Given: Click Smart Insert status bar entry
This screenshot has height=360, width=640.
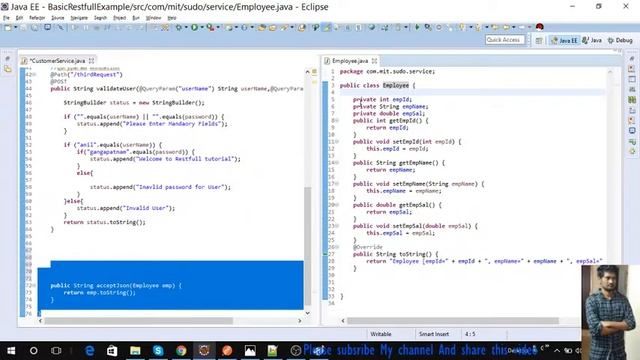Looking at the screenshot, I should point(434,334).
